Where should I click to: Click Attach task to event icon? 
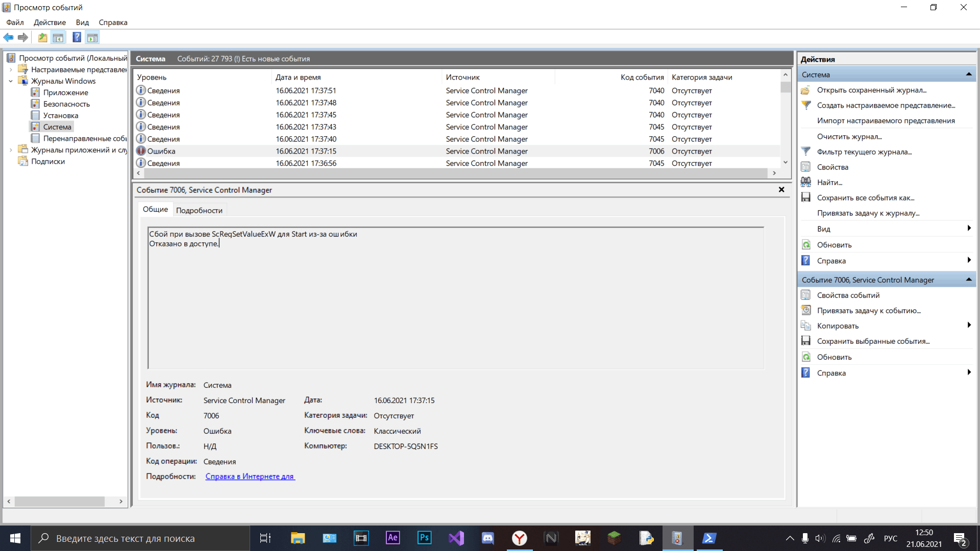tap(806, 310)
